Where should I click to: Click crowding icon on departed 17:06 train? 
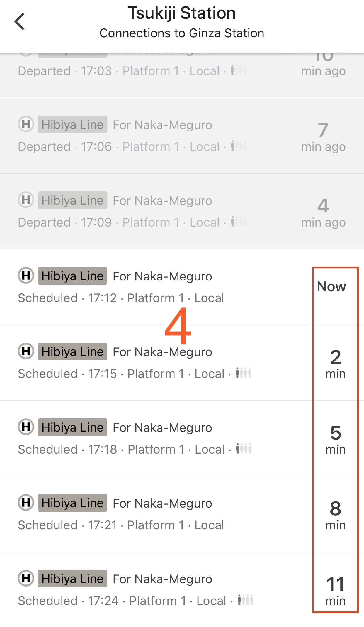[239, 146]
